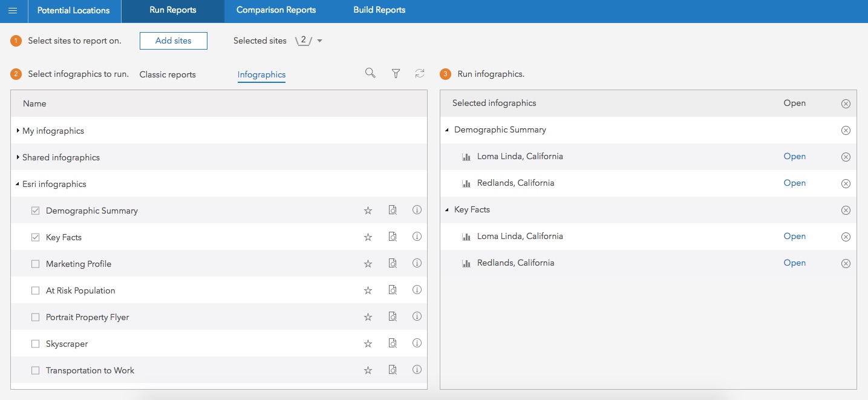Click the Add sites button
The height and width of the screenshot is (400, 868).
pyautogui.click(x=174, y=41)
